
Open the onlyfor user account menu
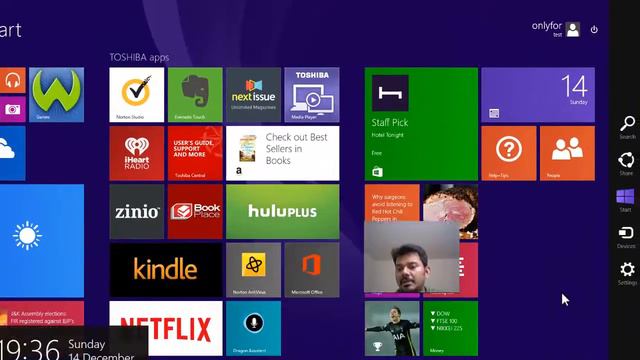[x=556, y=29]
